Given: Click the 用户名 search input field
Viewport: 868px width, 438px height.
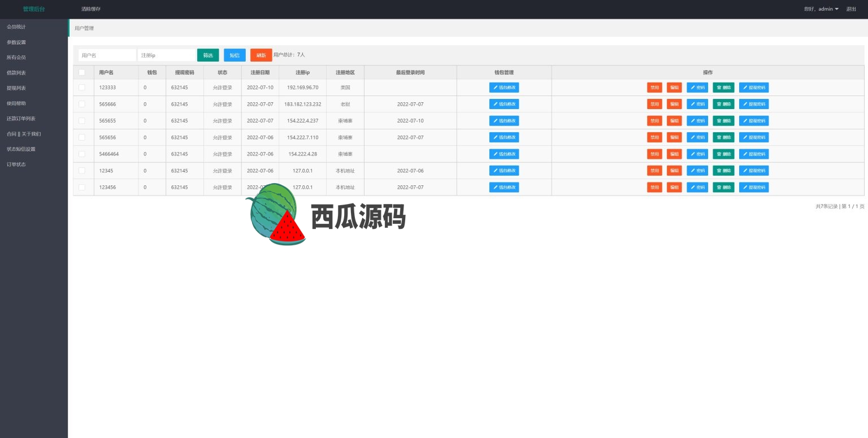Looking at the screenshot, I should click(x=107, y=55).
